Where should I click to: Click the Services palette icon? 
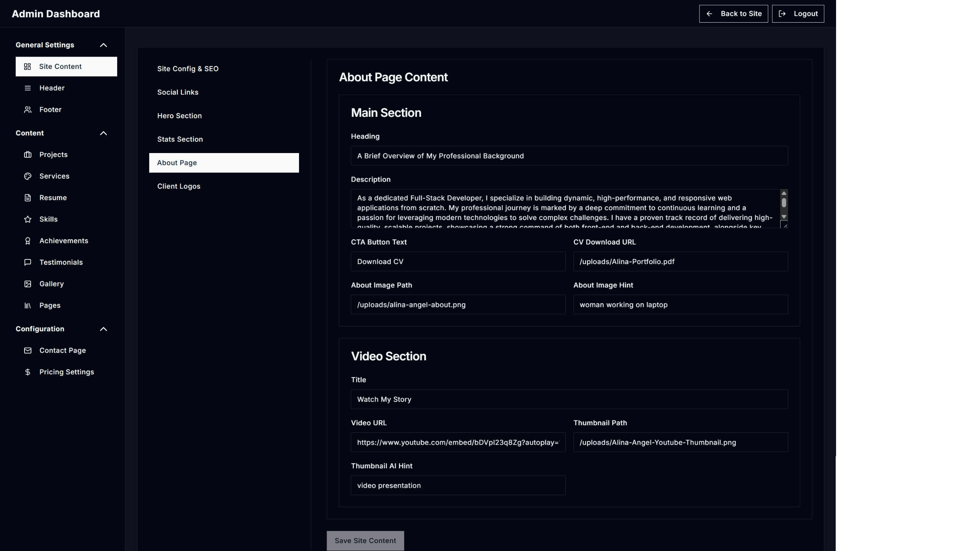[x=27, y=176]
